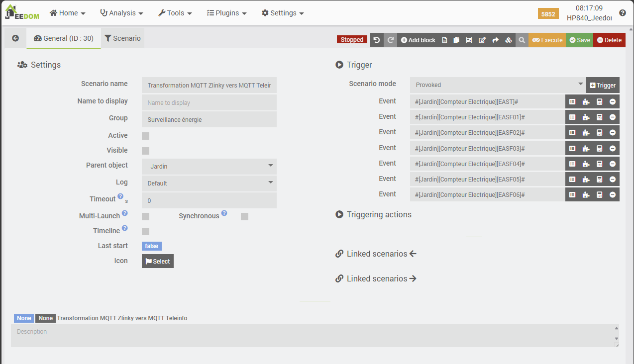Click the undo icon in the toolbar

click(x=377, y=40)
